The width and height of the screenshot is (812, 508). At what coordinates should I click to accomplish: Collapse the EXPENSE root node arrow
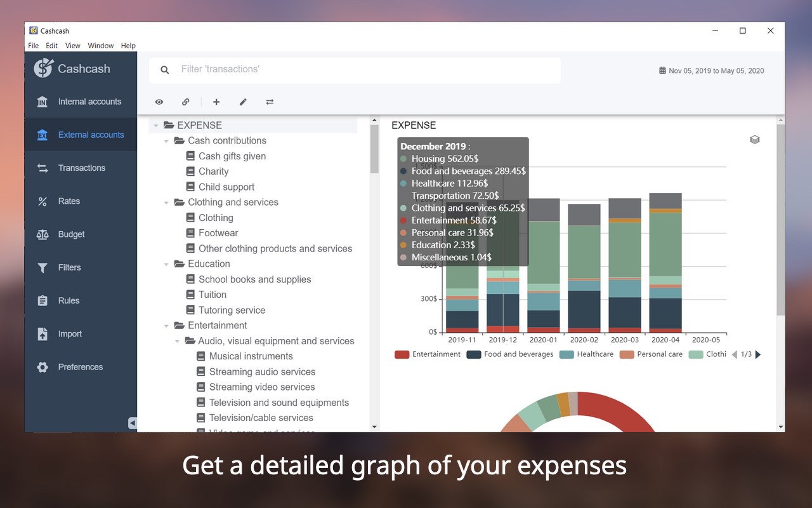tap(156, 126)
